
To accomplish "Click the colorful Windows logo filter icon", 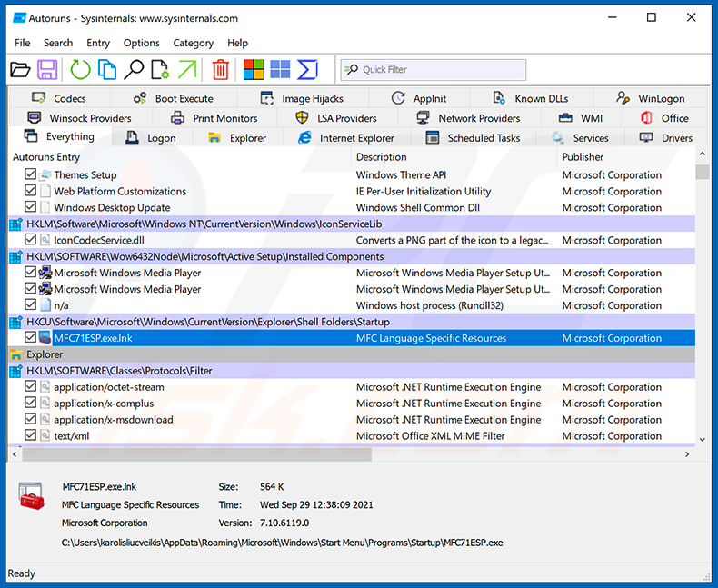I will click(x=254, y=70).
